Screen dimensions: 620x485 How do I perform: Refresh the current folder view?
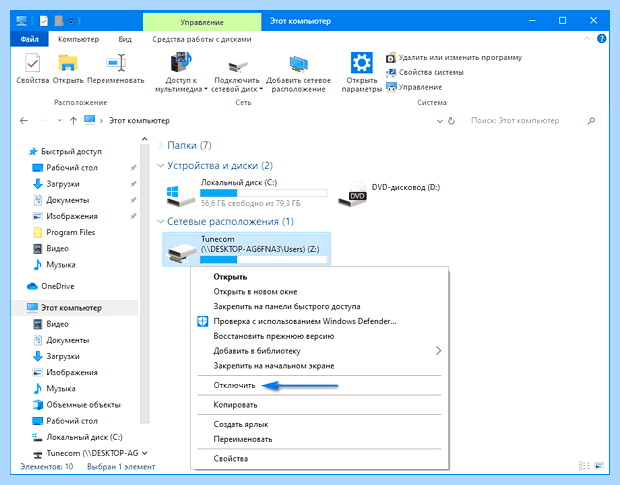452,121
